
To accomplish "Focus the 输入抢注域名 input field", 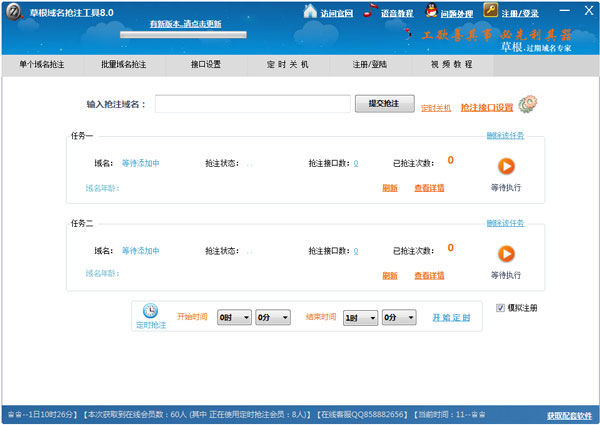I will [253, 104].
